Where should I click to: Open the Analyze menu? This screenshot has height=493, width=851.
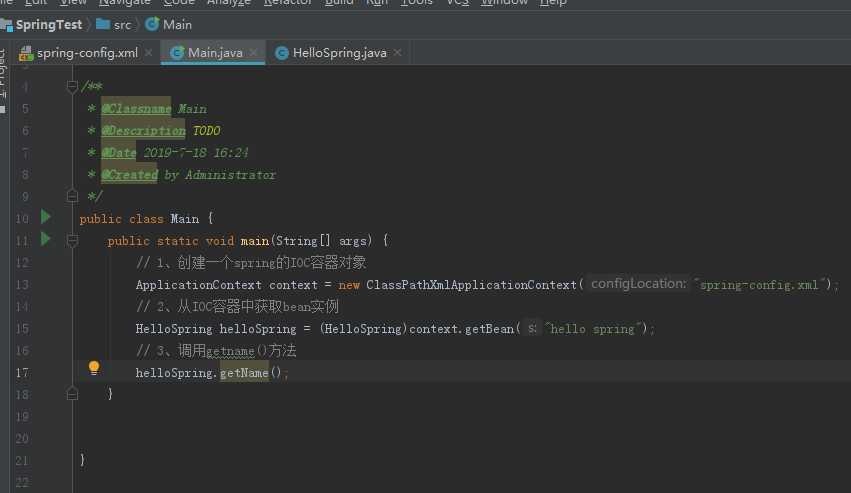click(228, 2)
